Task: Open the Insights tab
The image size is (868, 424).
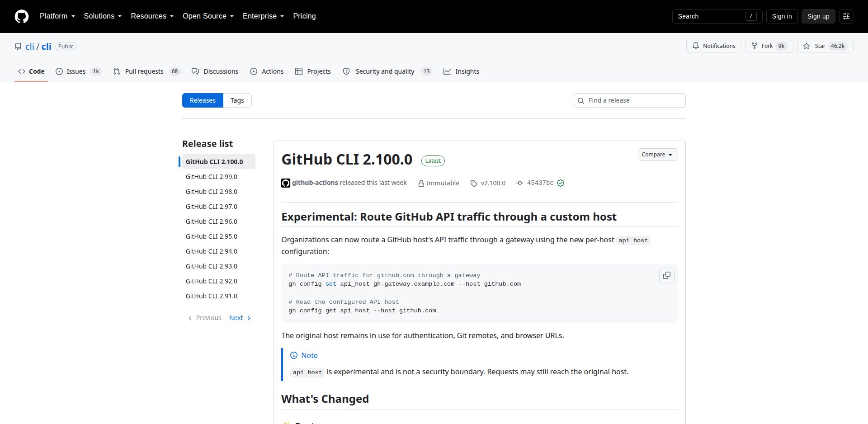Action: 461,71
